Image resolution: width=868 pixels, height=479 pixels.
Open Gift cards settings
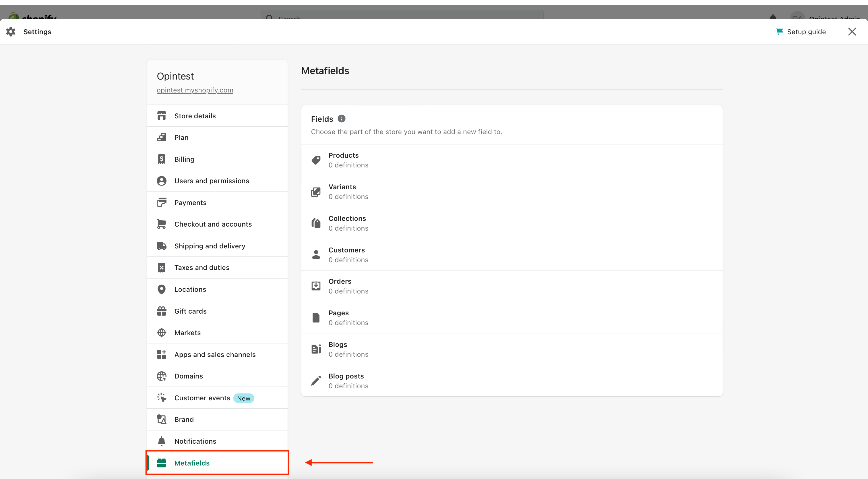pos(217,311)
